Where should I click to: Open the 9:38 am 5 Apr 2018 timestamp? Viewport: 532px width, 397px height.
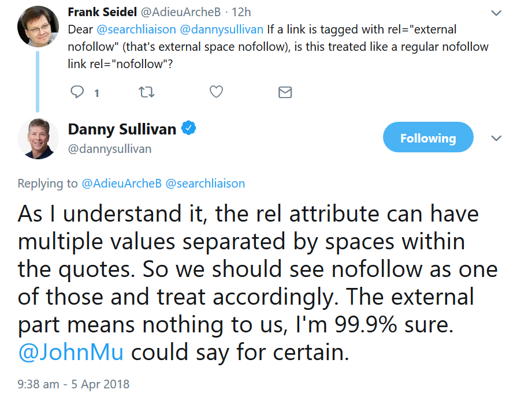[73, 384]
